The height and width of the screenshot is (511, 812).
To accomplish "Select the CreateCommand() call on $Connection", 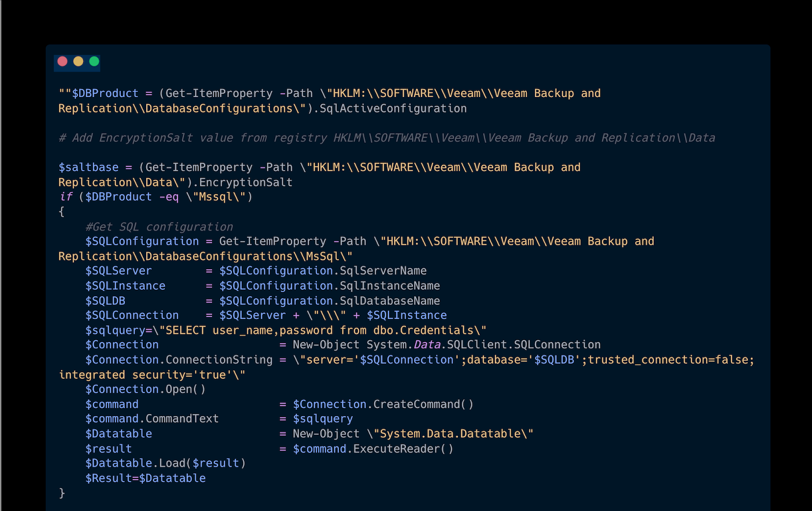I will pos(383,404).
